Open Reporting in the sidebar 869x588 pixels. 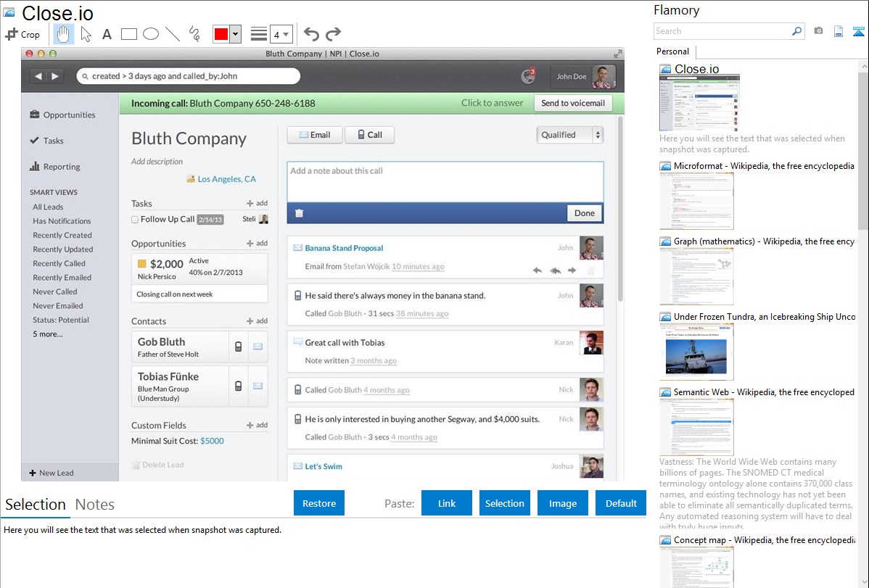pyautogui.click(x=55, y=167)
